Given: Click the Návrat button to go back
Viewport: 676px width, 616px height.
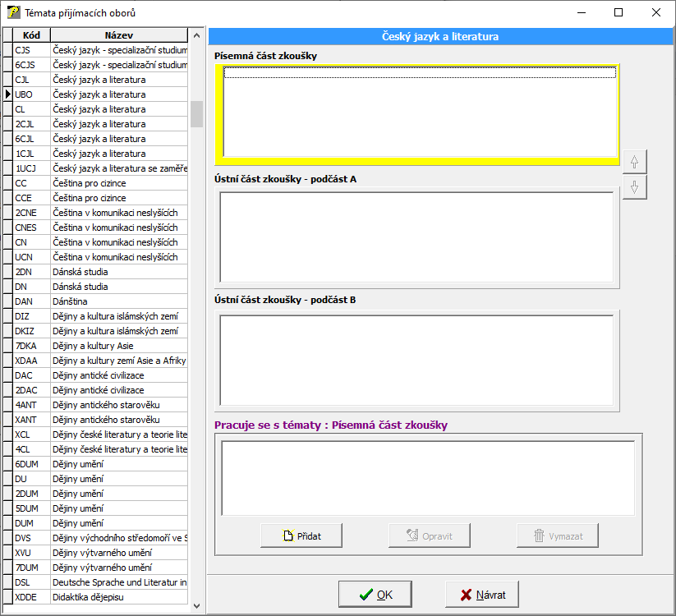Looking at the screenshot, I should pos(481,595).
